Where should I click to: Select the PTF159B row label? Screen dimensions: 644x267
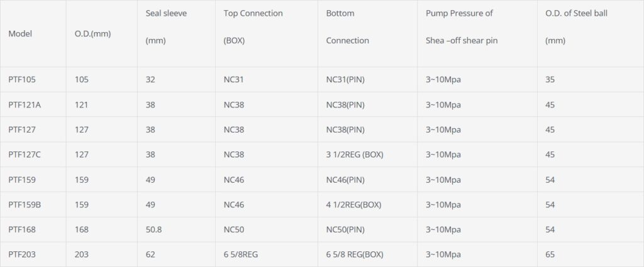tap(25, 205)
